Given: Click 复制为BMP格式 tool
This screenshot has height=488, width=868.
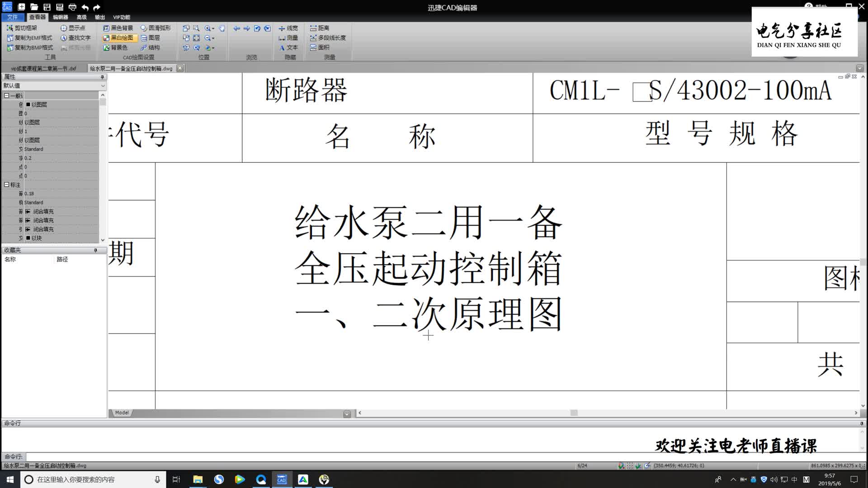Looking at the screenshot, I should point(30,47).
